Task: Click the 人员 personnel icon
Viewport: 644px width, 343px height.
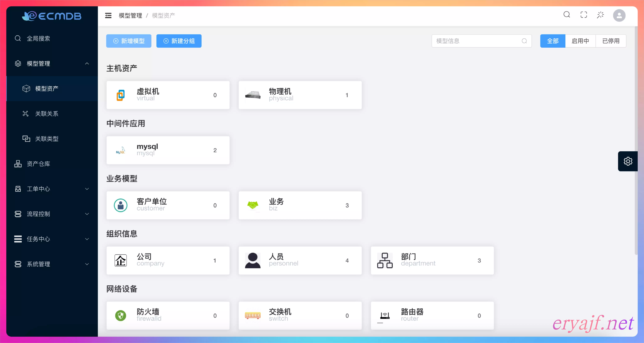Action: click(x=253, y=261)
